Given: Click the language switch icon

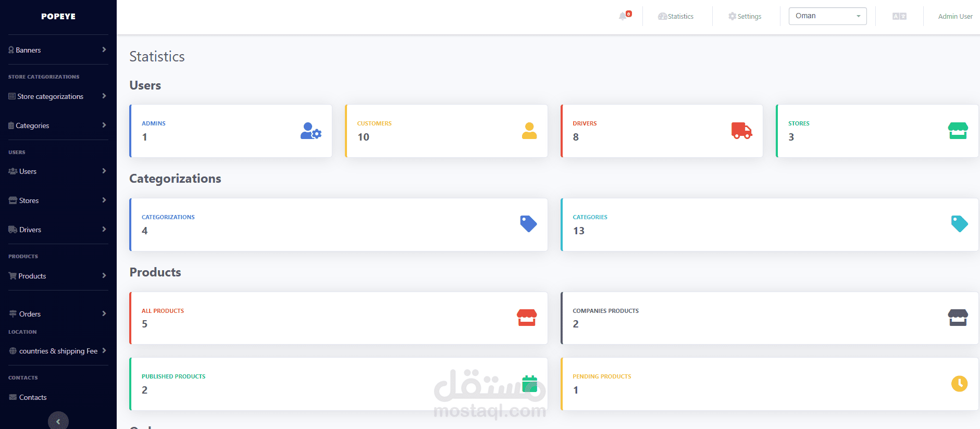Looking at the screenshot, I should [899, 16].
